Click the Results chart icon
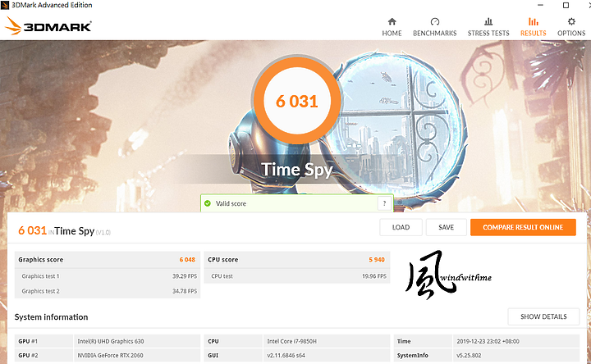The width and height of the screenshot is (591, 364). pyautogui.click(x=533, y=21)
